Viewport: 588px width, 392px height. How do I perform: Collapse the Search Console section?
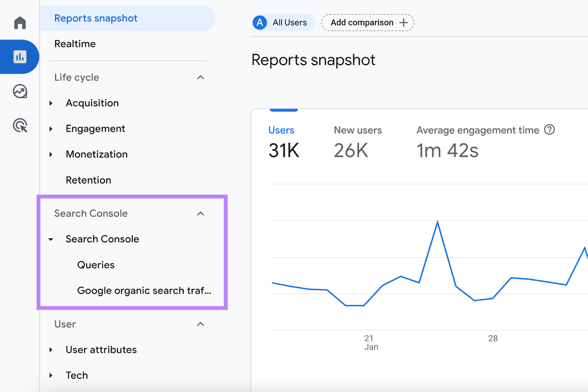pyautogui.click(x=201, y=213)
